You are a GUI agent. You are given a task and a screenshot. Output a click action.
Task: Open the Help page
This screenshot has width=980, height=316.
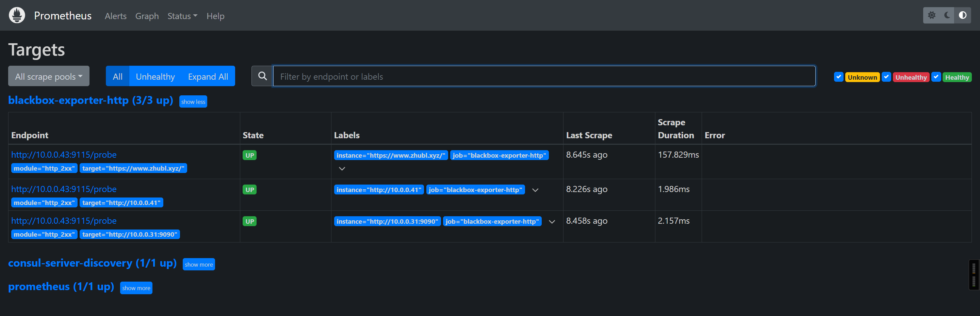(215, 16)
